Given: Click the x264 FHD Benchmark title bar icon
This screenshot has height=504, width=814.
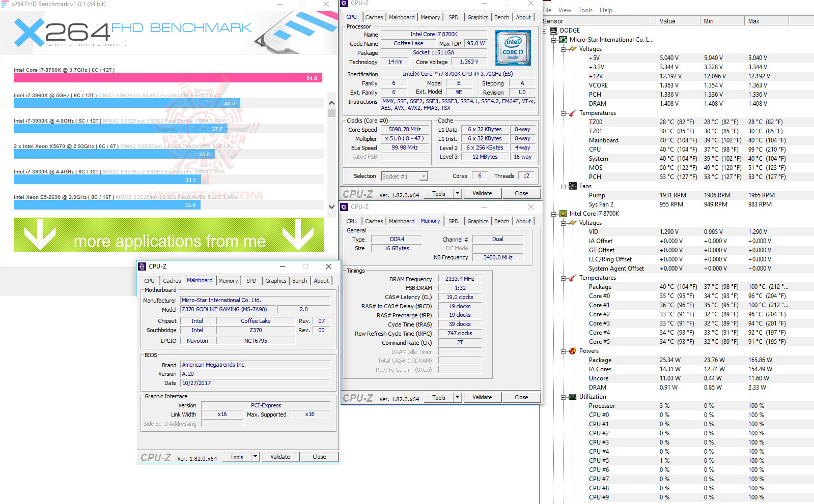Looking at the screenshot, I should [5, 4].
